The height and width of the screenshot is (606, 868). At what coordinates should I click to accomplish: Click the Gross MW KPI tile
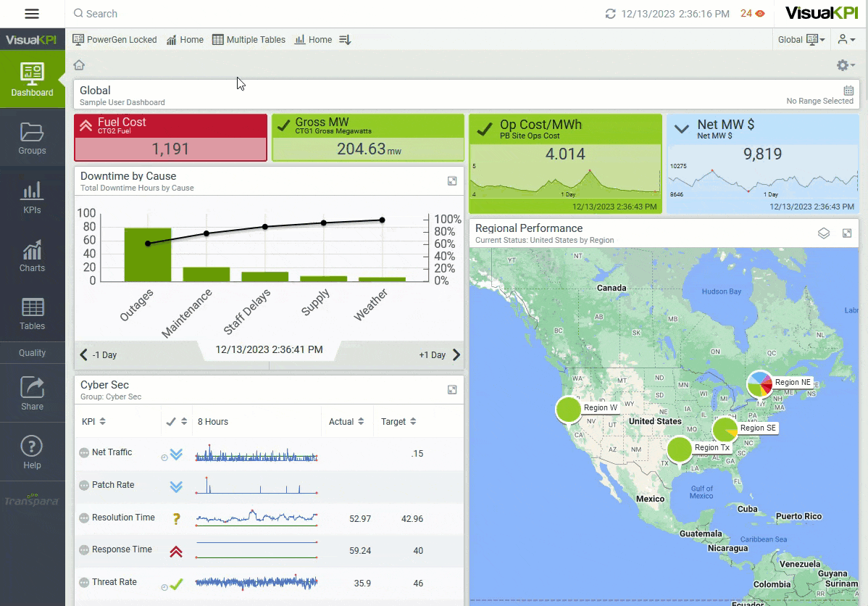click(x=368, y=138)
